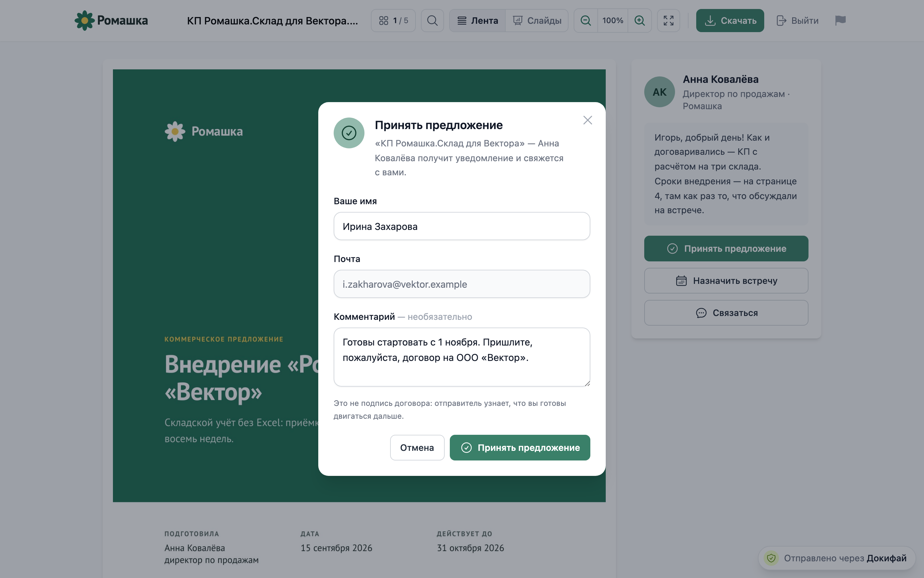This screenshot has width=924, height=578.
Task: Zoom out with the minus magnifier
Action: (586, 20)
